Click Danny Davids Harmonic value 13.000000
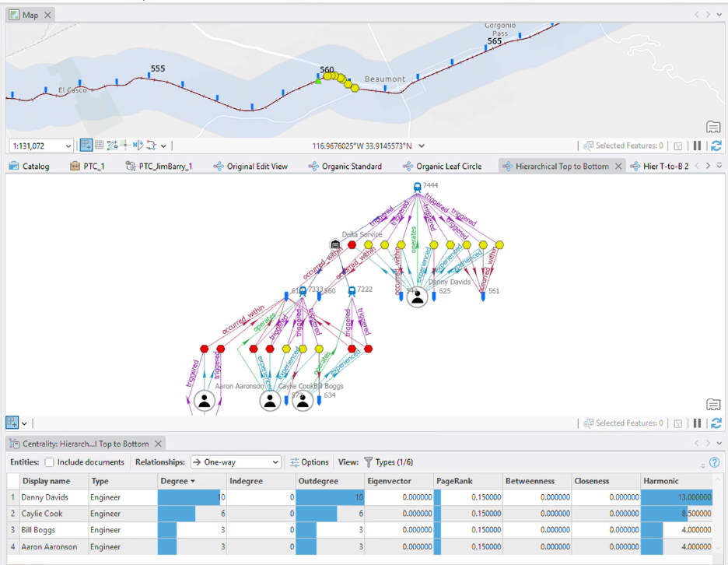Viewport: 728px width, 565px height. pyautogui.click(x=677, y=497)
